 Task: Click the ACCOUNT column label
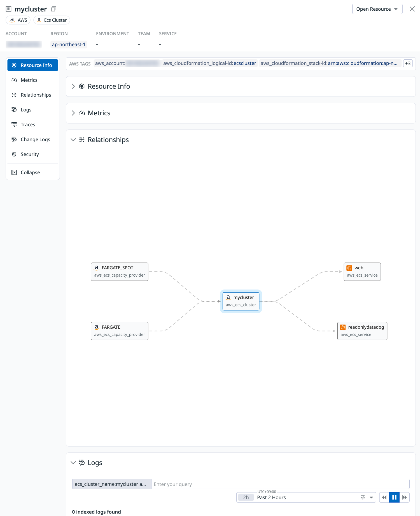tap(16, 34)
